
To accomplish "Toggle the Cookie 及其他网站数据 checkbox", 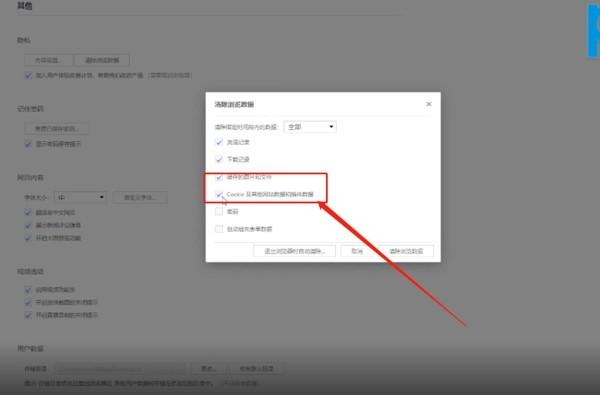I will (x=219, y=194).
